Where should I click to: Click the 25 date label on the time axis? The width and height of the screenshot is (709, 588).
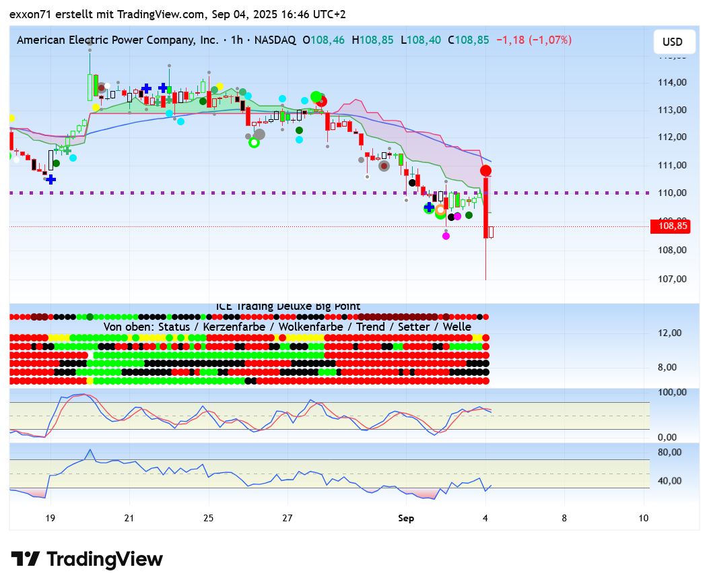tap(208, 518)
